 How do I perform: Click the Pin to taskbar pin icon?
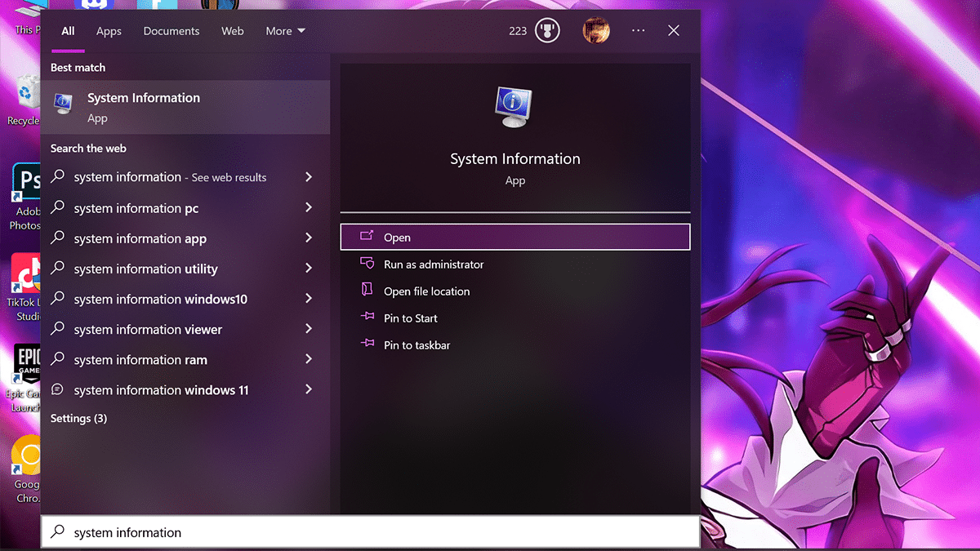[367, 345]
